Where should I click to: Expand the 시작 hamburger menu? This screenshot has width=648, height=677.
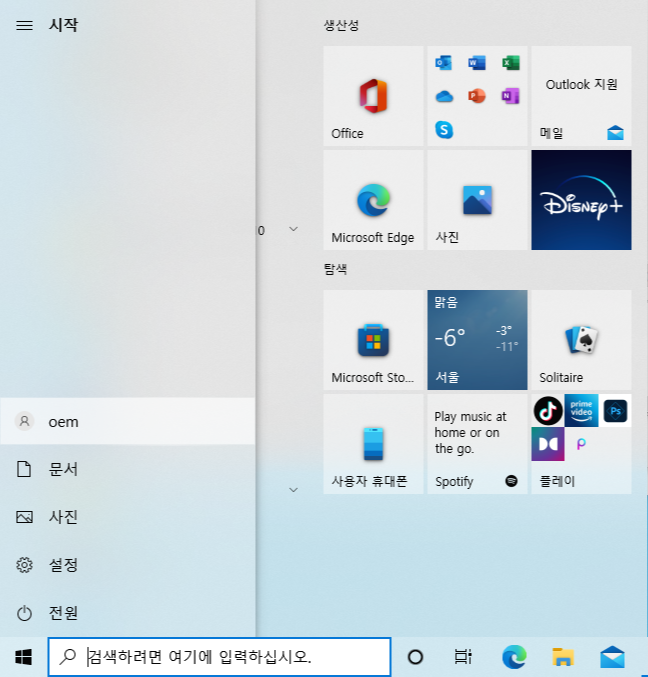coord(24,25)
